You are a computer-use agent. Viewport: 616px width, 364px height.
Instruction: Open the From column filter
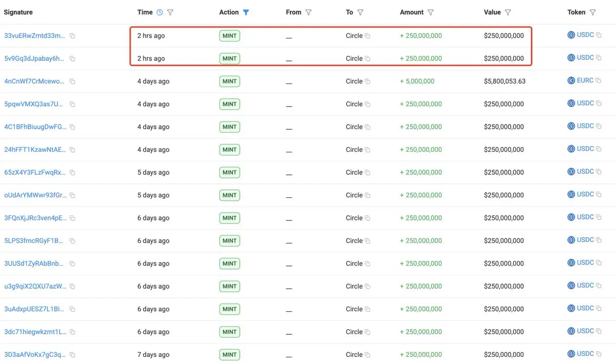tap(309, 12)
